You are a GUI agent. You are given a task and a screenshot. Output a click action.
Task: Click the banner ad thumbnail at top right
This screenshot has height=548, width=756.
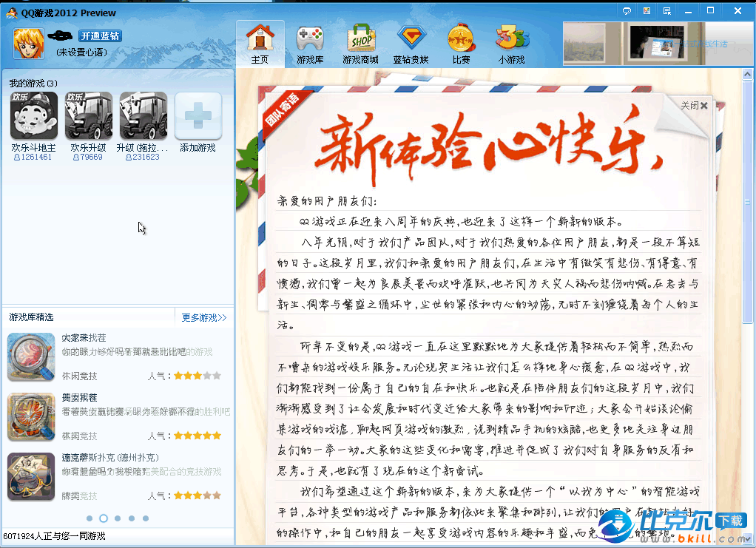658,44
